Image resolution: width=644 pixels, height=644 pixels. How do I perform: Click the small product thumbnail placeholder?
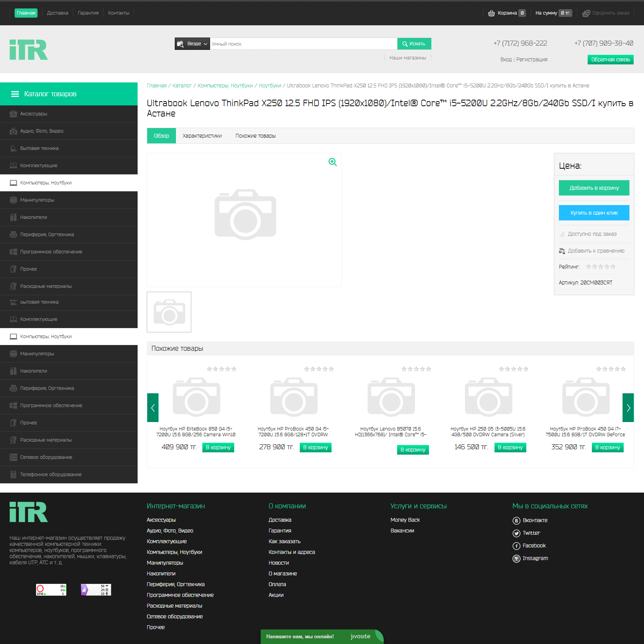pyautogui.click(x=169, y=312)
